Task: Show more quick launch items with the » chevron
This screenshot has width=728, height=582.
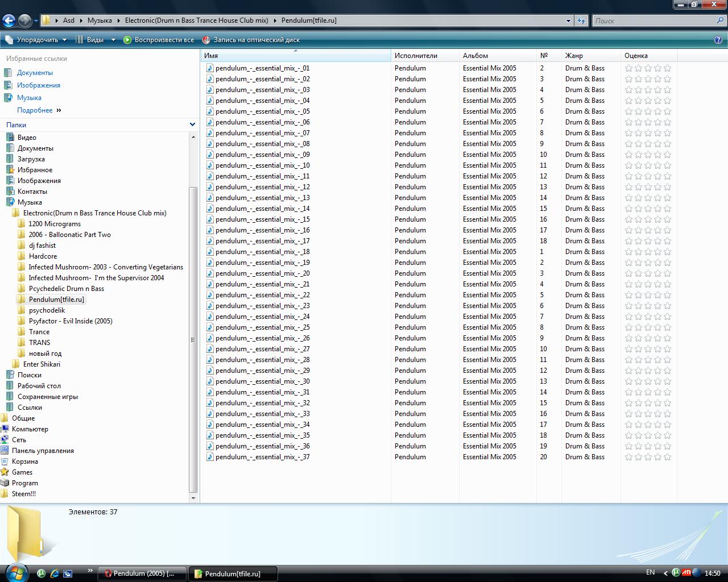Action: pyautogui.click(x=90, y=571)
